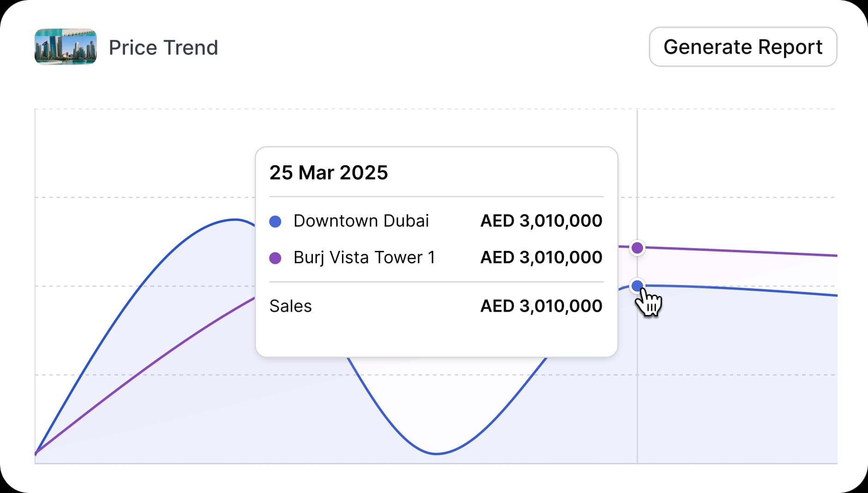
Task: Click the purple Burj Vista Tower legend dot
Action: 275,258
